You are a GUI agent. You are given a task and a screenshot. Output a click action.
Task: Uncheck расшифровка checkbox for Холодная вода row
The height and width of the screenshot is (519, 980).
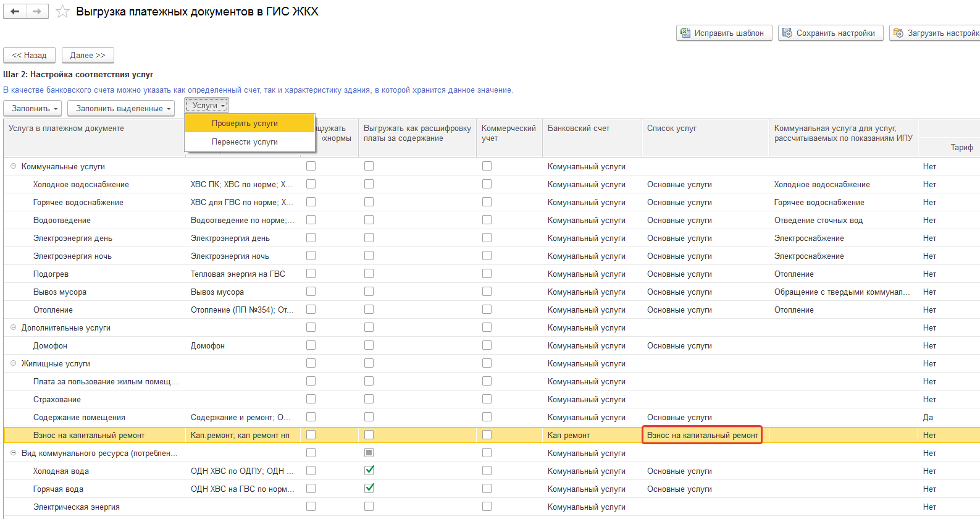[x=369, y=470]
